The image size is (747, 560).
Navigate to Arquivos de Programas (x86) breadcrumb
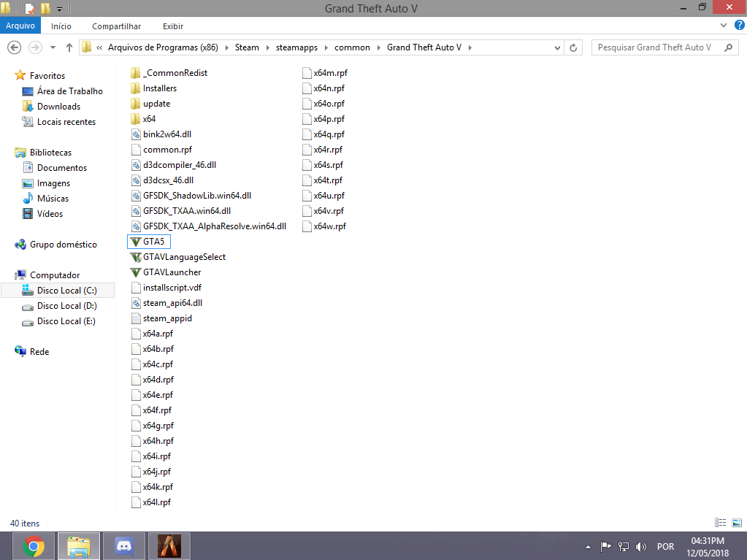tap(163, 47)
